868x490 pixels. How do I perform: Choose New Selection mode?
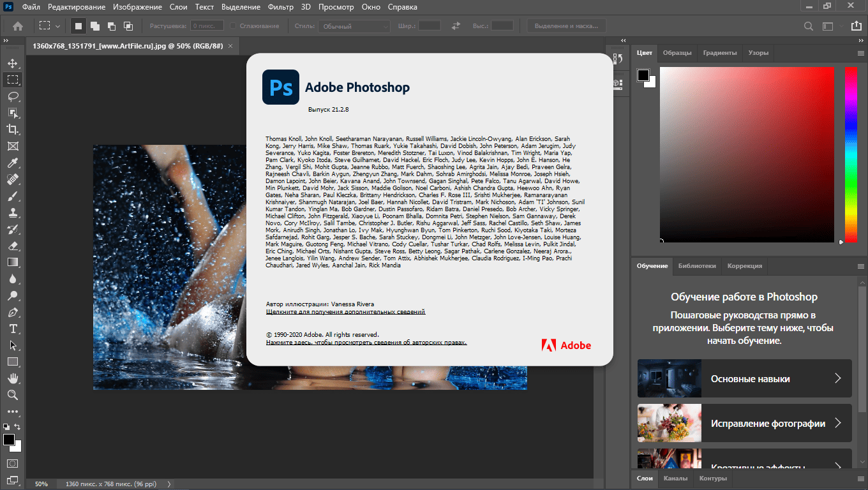(79, 26)
